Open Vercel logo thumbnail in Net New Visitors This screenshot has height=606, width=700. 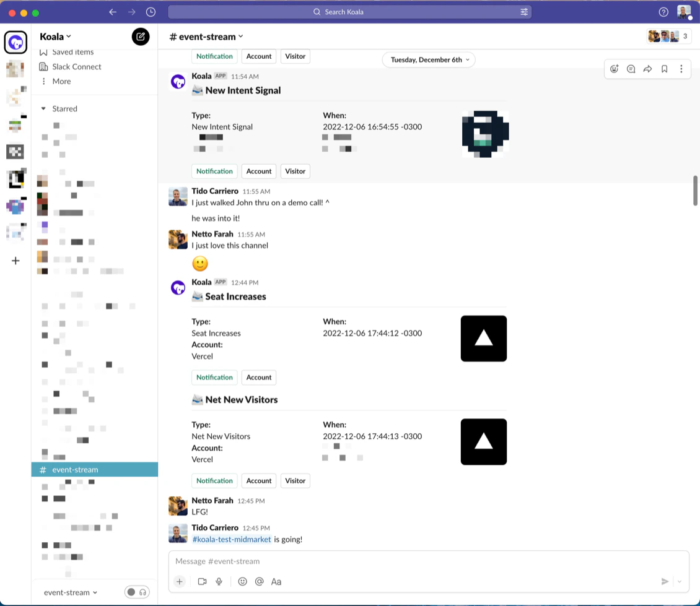pos(483,442)
